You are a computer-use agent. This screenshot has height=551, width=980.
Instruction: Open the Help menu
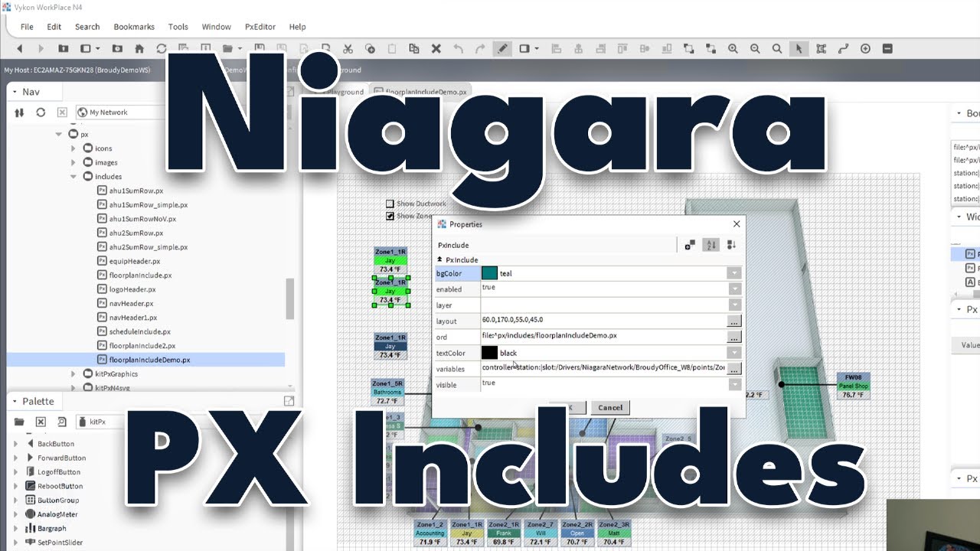point(297,27)
